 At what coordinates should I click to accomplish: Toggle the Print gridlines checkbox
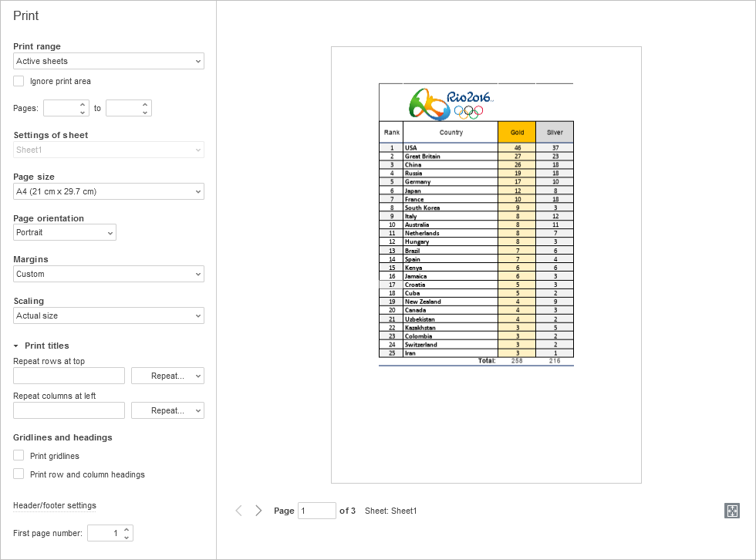click(19, 456)
